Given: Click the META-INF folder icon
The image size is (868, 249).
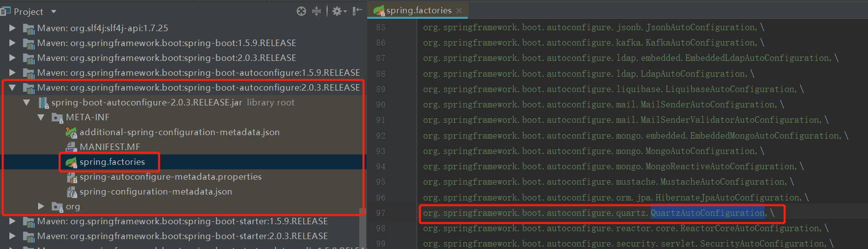Looking at the screenshot, I should pos(57,118).
